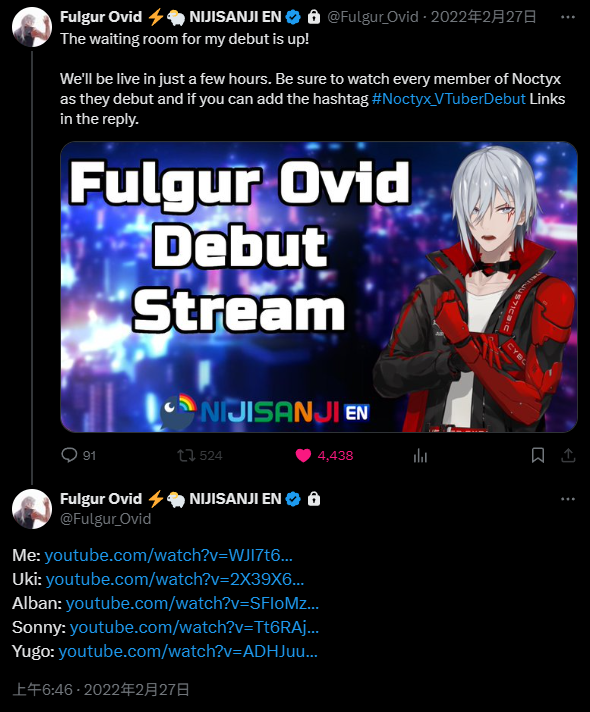Open Sonny's youtube link Tt6RAj
The width and height of the screenshot is (590, 712).
(194, 628)
